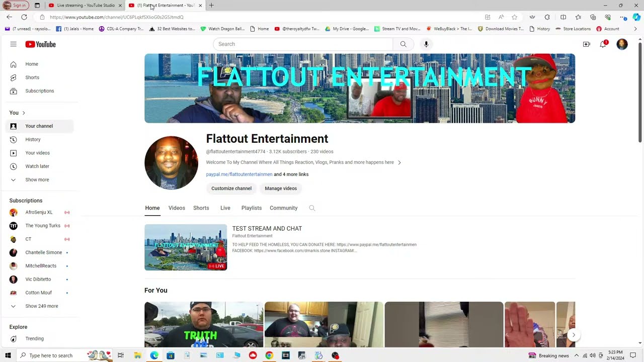The image size is (644, 362).
Task: Open the My Drive - Google bookmark
Action: point(347,29)
